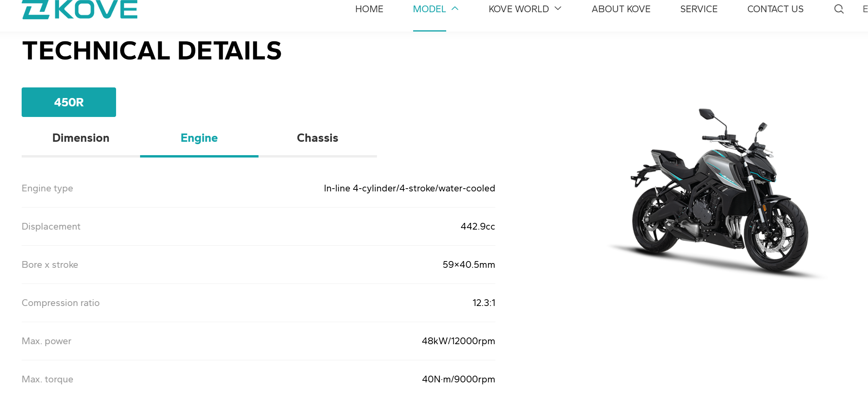
Task: Go to CONTACT US page
Action: pos(775,9)
